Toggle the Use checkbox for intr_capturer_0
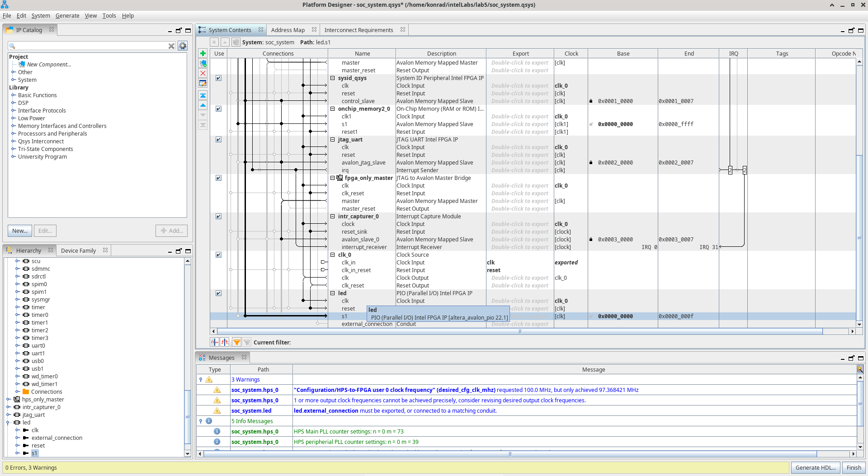The image size is (868, 476). click(218, 217)
